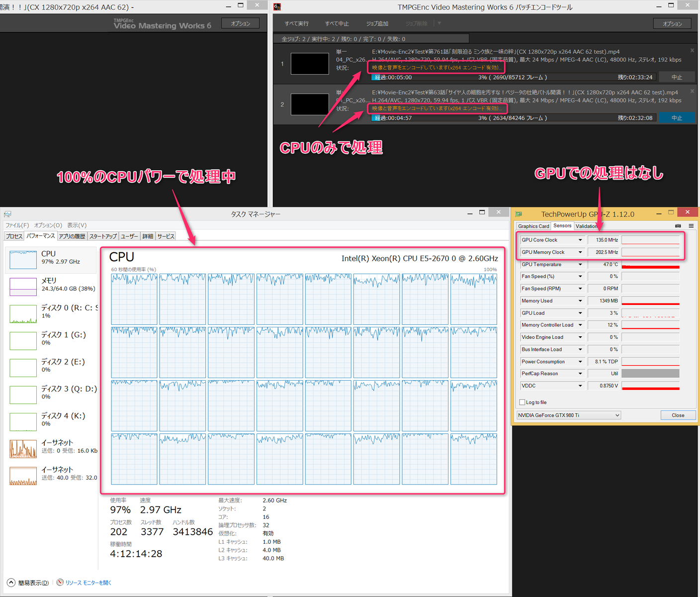The width and height of the screenshot is (700, 597).
Task: Open the GPU Core Clock sensor dropdown
Action: (580, 240)
